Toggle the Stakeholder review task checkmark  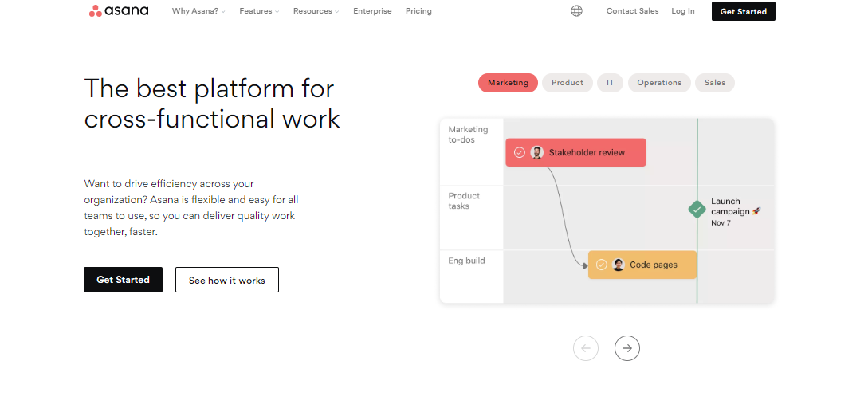(x=520, y=152)
